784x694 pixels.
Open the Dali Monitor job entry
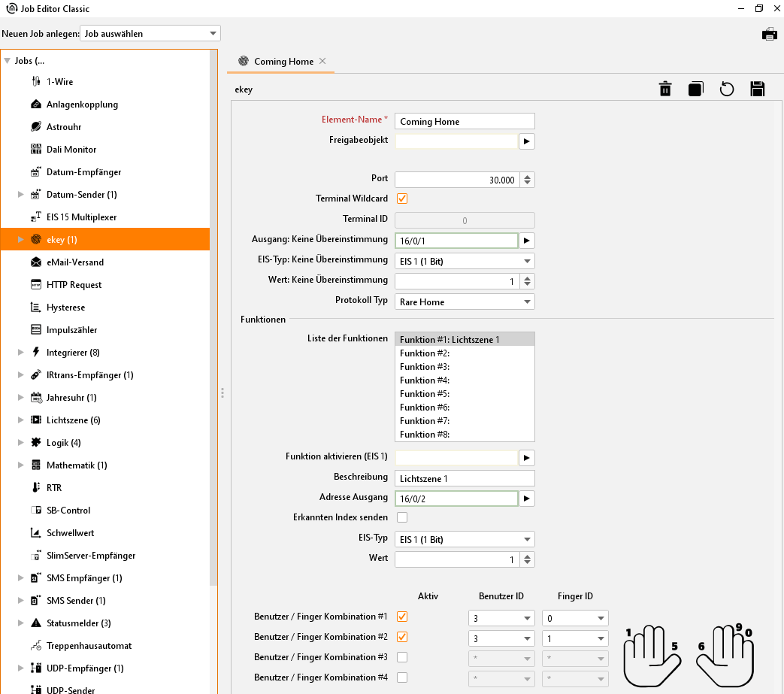pyautogui.click(x=71, y=150)
